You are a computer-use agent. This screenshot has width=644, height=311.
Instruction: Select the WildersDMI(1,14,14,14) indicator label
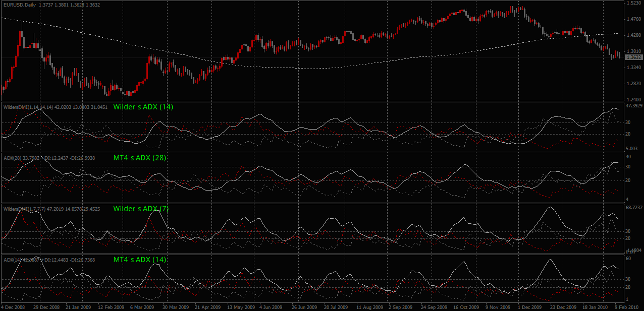pyautogui.click(x=56, y=107)
